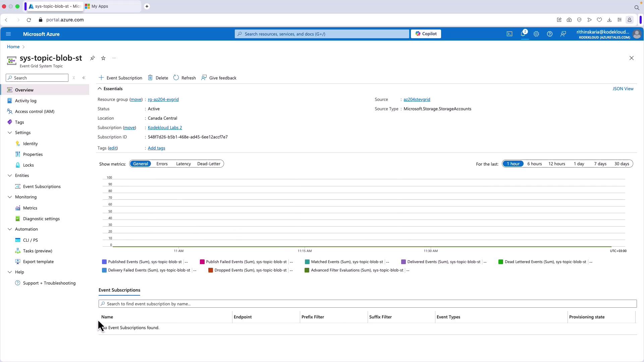Open Azure Cloud Shell icon
644x362 pixels.
(509, 34)
